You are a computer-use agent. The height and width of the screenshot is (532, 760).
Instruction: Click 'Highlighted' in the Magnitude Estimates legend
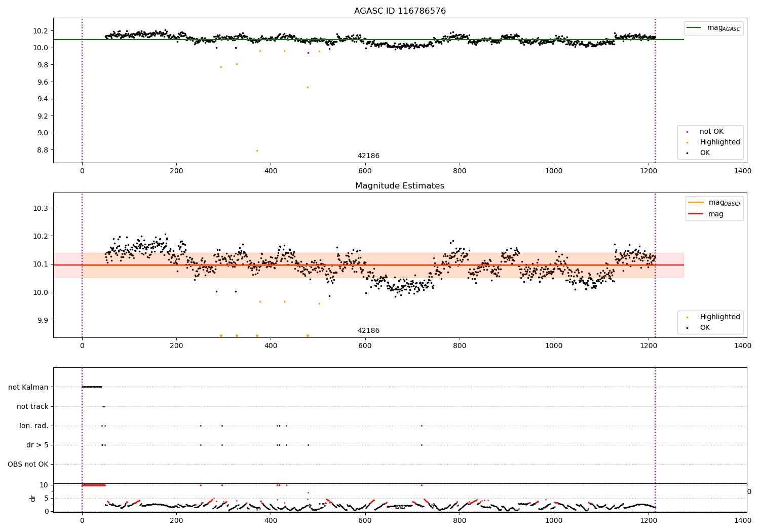pos(720,317)
